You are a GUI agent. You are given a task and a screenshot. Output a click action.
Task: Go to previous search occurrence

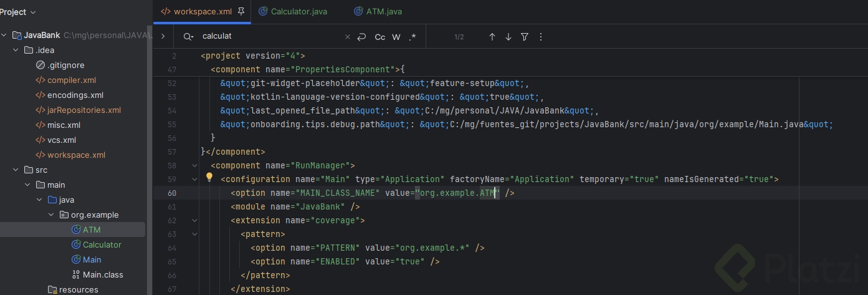pos(492,37)
